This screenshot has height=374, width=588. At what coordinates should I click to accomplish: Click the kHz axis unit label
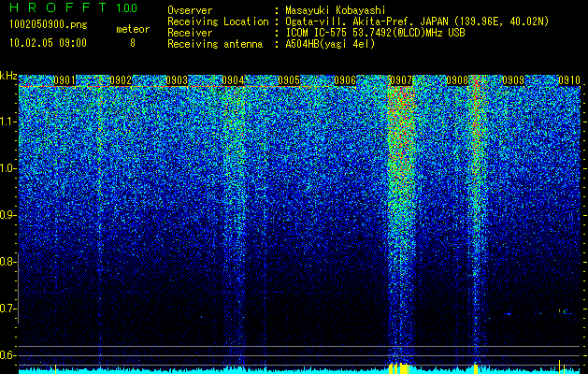pos(8,76)
